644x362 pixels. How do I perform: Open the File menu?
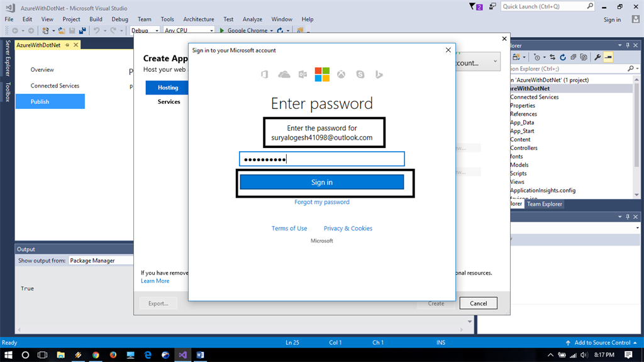pyautogui.click(x=9, y=20)
